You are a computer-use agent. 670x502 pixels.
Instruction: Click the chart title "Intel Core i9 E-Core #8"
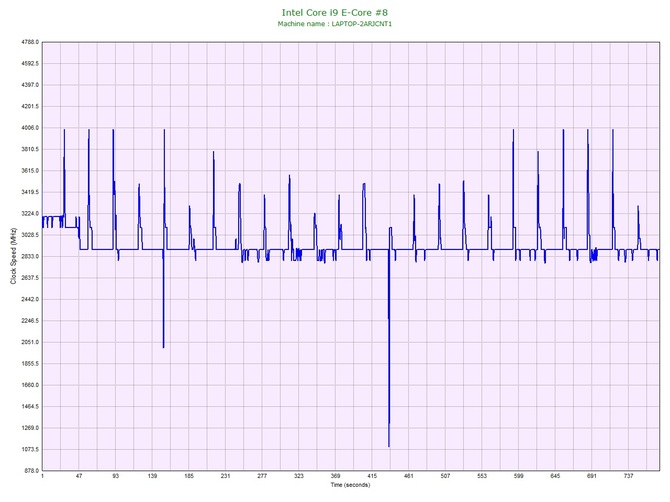click(x=335, y=13)
